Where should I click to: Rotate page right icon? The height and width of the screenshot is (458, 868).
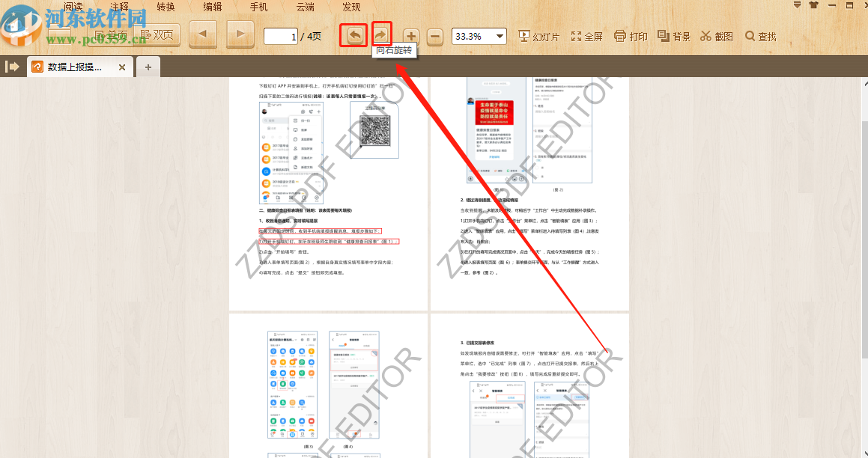381,35
